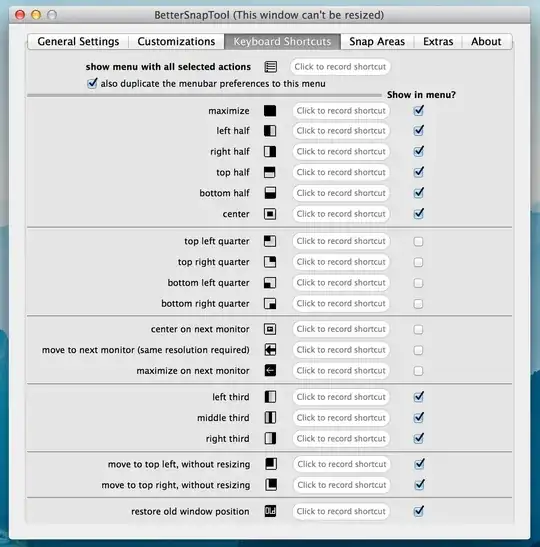Uncheck Show in menu for bottom half
The width and height of the screenshot is (540, 547).
point(419,193)
